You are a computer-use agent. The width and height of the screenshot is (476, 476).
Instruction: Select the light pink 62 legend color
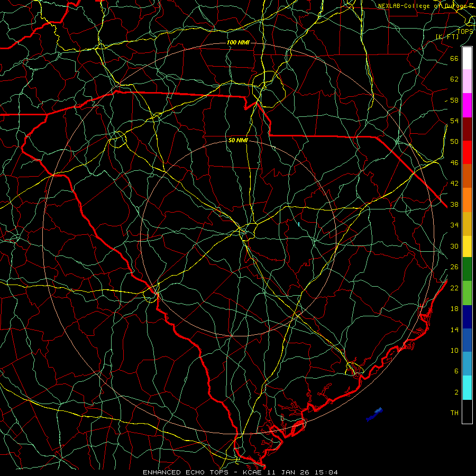coord(467,81)
